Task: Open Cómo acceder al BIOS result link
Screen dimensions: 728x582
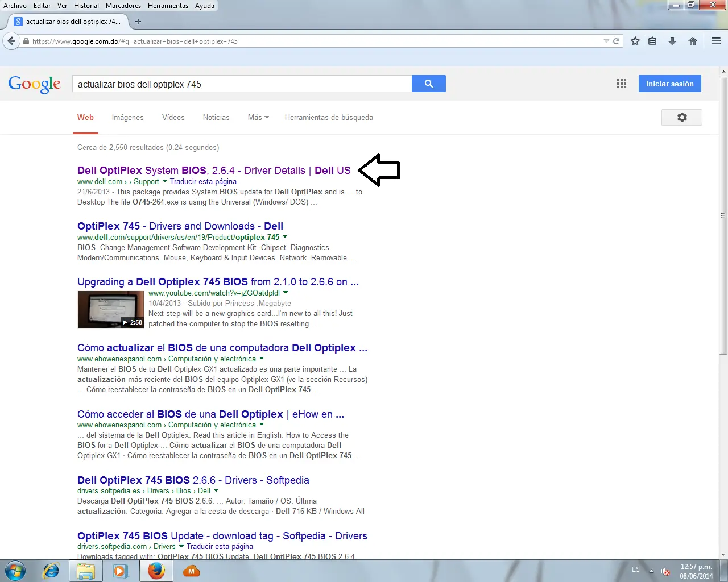Action: 210,414
